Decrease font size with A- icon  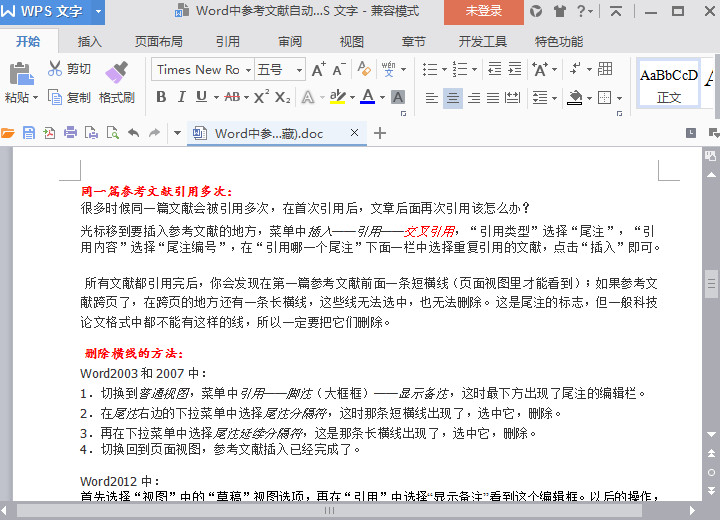click(x=339, y=69)
